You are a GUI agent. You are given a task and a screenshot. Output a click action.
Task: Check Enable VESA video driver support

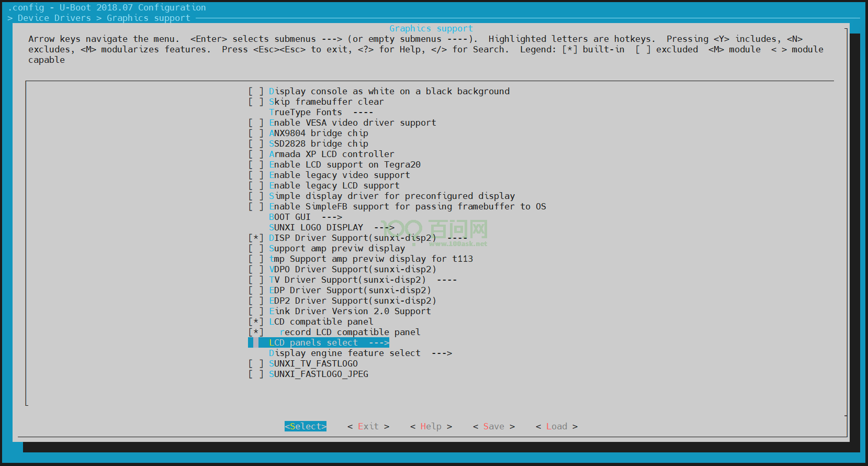(x=256, y=123)
